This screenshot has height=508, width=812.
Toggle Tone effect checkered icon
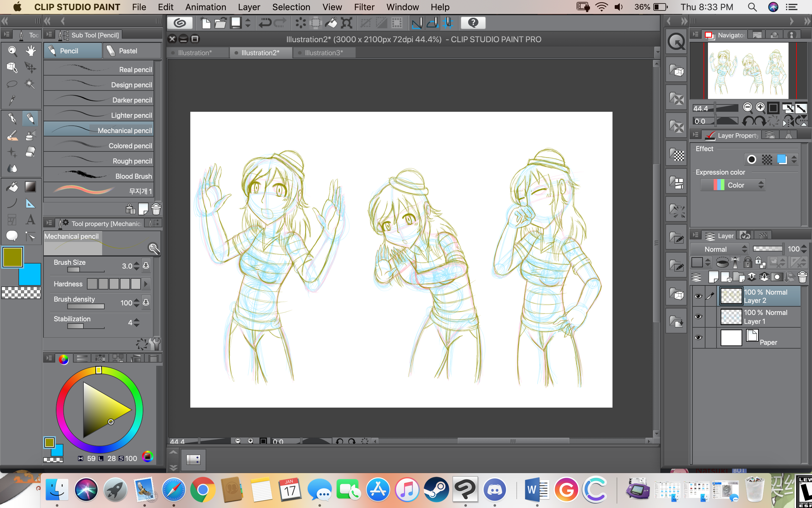coord(767,159)
